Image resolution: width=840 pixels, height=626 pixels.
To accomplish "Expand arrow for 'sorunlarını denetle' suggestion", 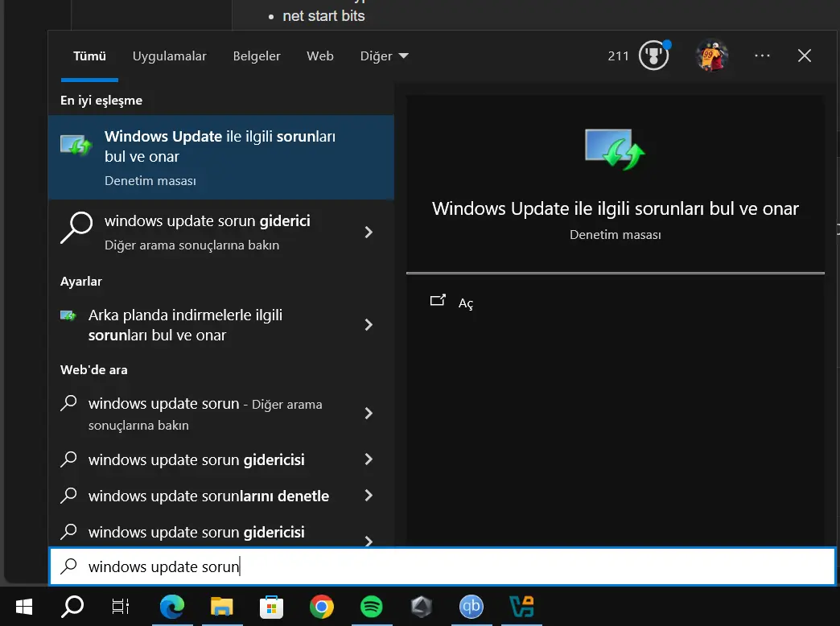I will [x=369, y=496].
